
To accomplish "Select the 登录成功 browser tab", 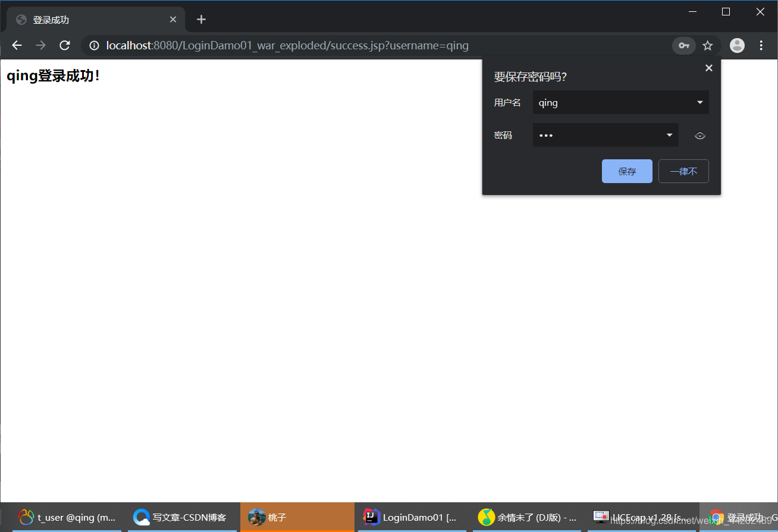I will click(x=96, y=20).
